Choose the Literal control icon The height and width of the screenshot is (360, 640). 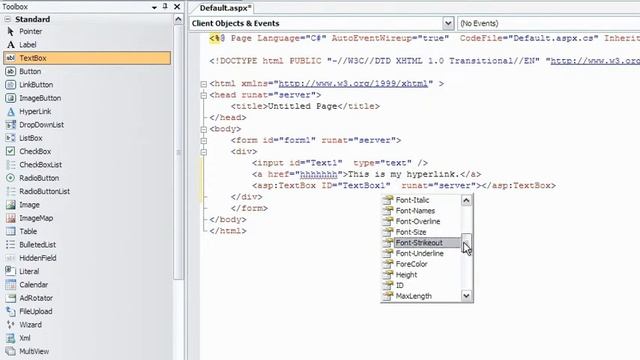11,271
